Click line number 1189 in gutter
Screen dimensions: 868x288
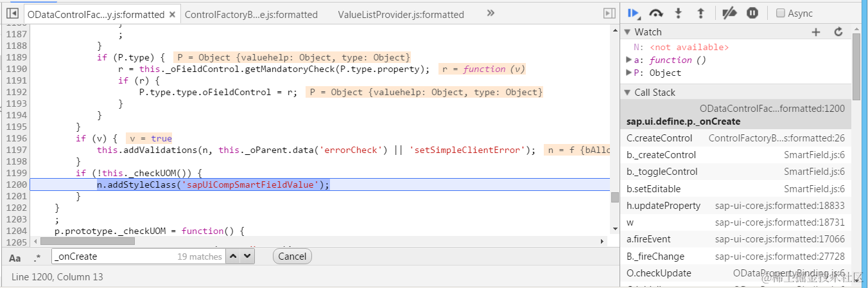point(16,57)
